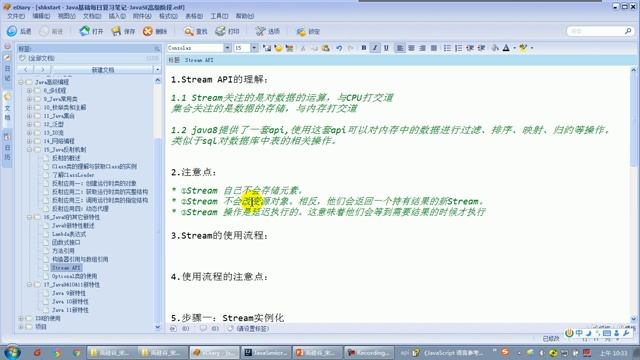Center align the text
Image resolution: width=640 pixels, height=360 pixels.
coord(411,48)
